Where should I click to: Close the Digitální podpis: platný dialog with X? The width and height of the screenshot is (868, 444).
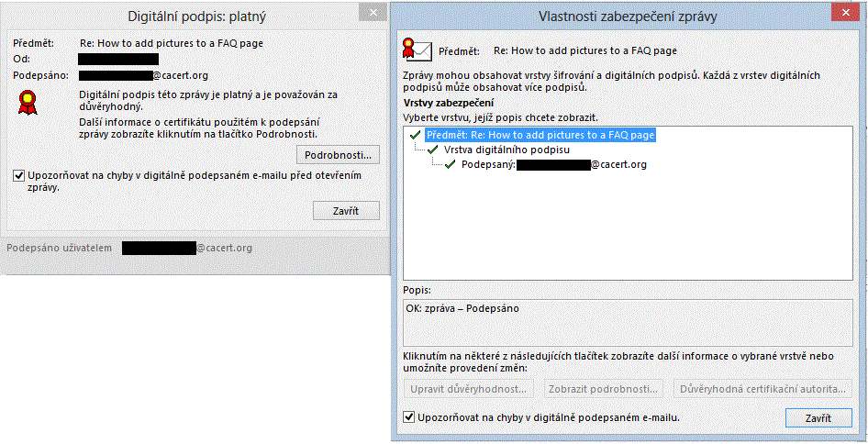pos(371,13)
